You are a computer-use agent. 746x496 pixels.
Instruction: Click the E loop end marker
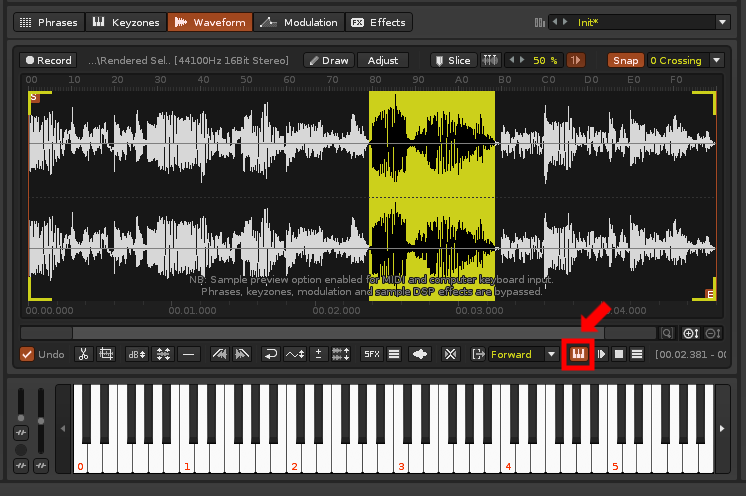tap(710, 295)
